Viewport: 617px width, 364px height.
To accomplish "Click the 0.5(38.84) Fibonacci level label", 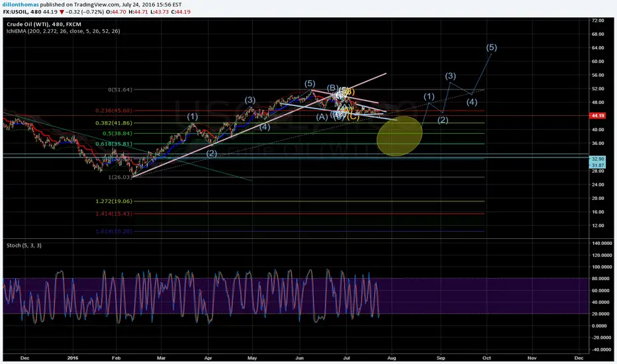I will tap(117, 134).
